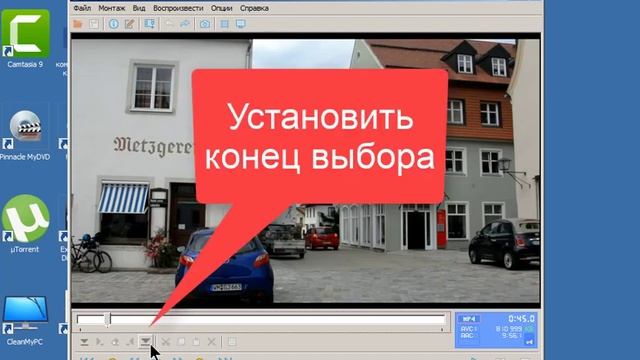Click the speaker icon in blue info panel
This screenshot has height=360, width=640.
pos(529,342)
